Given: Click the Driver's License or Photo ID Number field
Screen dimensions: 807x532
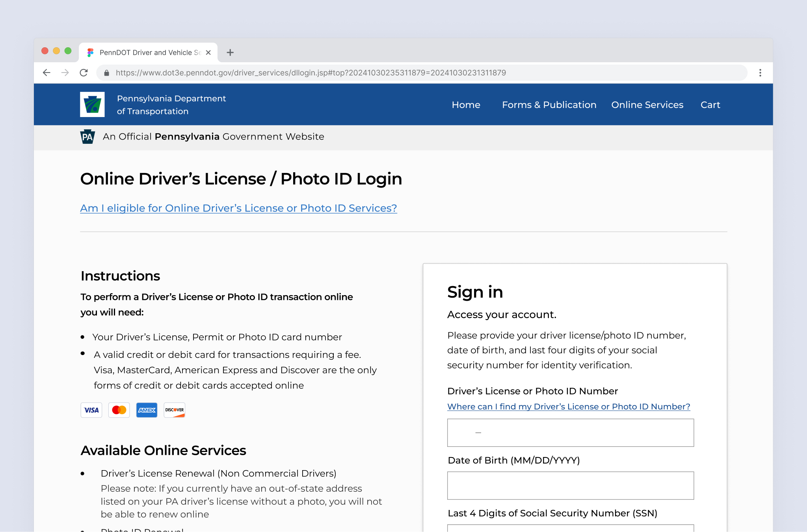Looking at the screenshot, I should click(571, 433).
